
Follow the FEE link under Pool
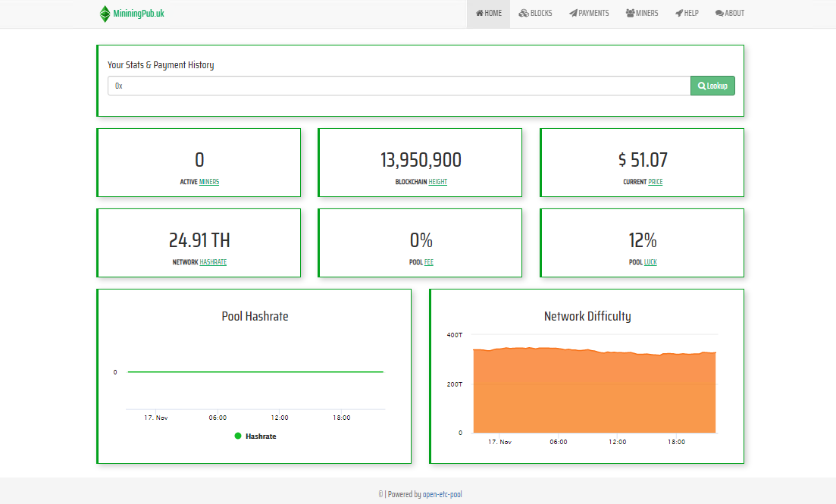pos(429,262)
